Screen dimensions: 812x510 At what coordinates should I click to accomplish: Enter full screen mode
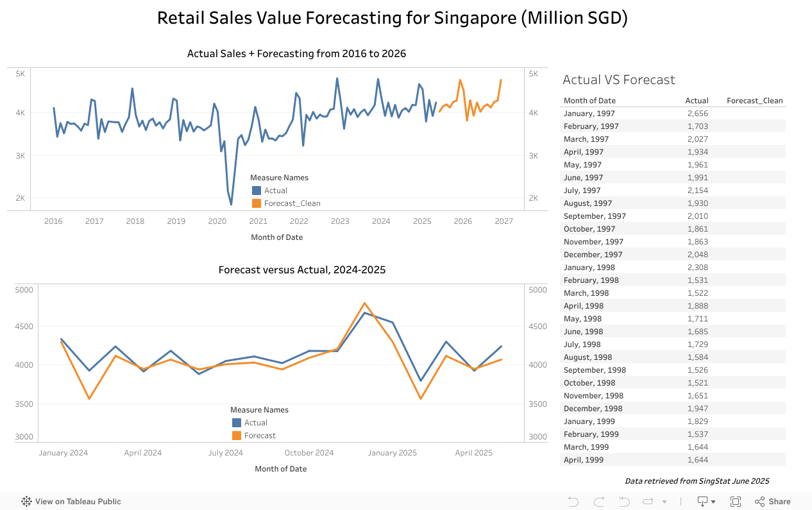pos(736,502)
